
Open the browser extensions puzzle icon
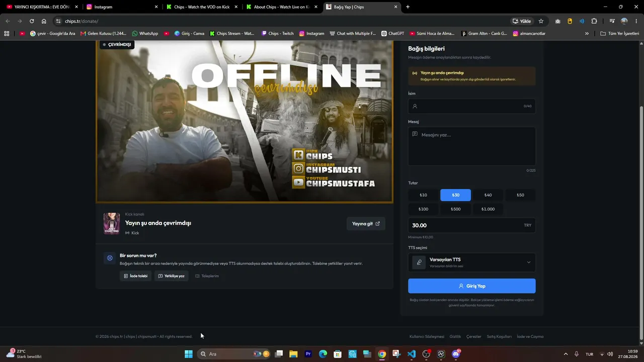[x=594, y=21]
